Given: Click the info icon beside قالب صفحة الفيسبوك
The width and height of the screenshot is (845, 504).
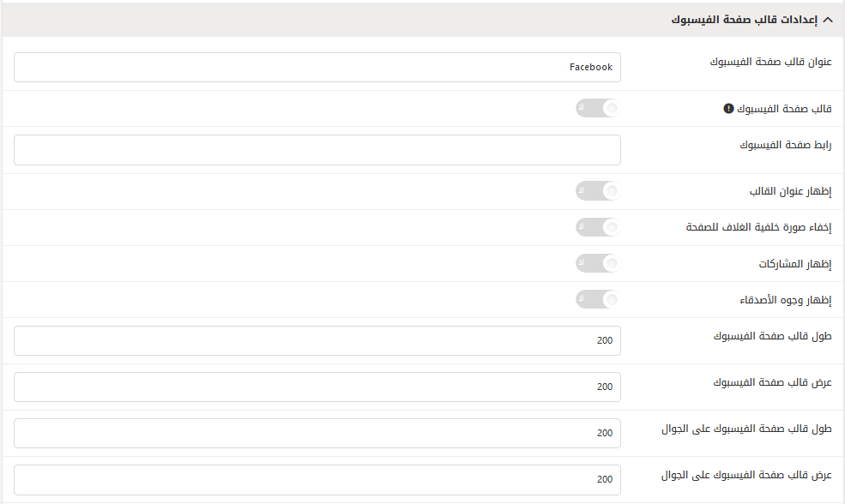Looking at the screenshot, I should pyautogui.click(x=728, y=109).
